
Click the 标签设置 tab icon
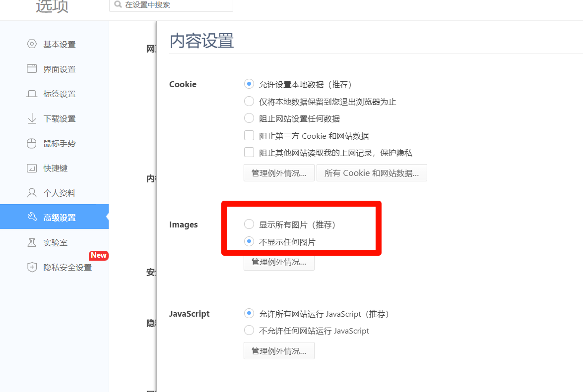click(31, 93)
